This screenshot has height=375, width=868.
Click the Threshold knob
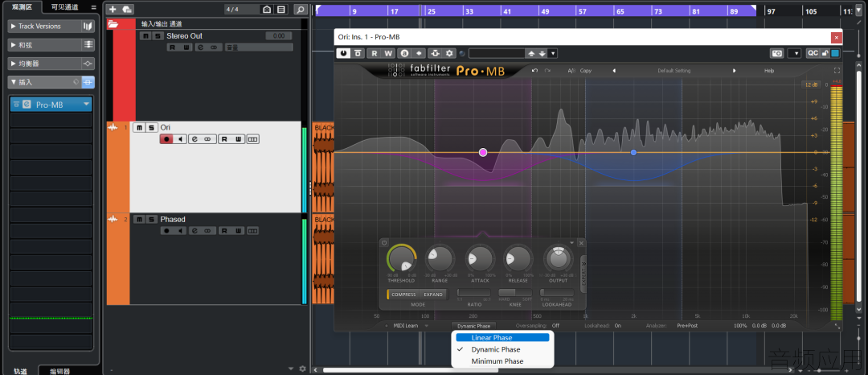click(x=401, y=259)
